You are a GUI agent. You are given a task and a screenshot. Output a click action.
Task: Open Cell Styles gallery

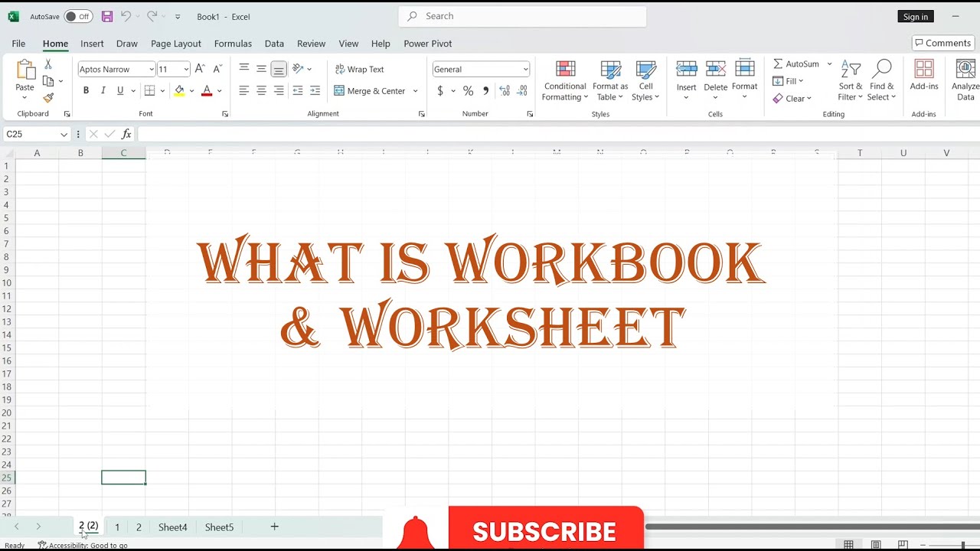pyautogui.click(x=645, y=81)
